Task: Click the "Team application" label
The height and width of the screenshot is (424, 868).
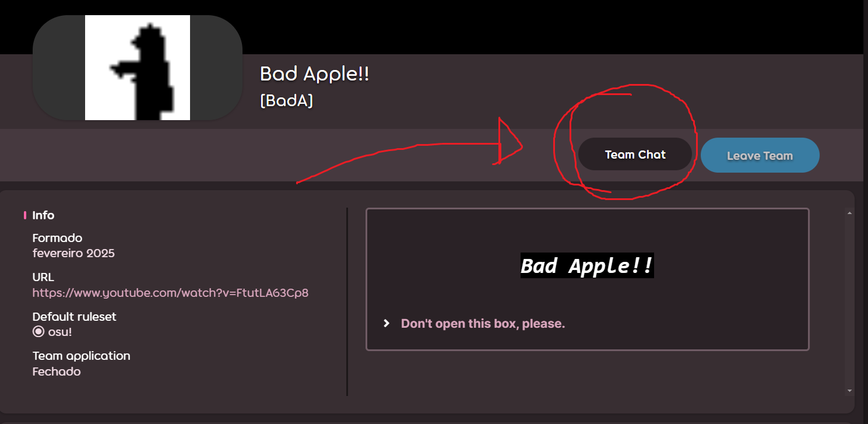Action: 82,356
